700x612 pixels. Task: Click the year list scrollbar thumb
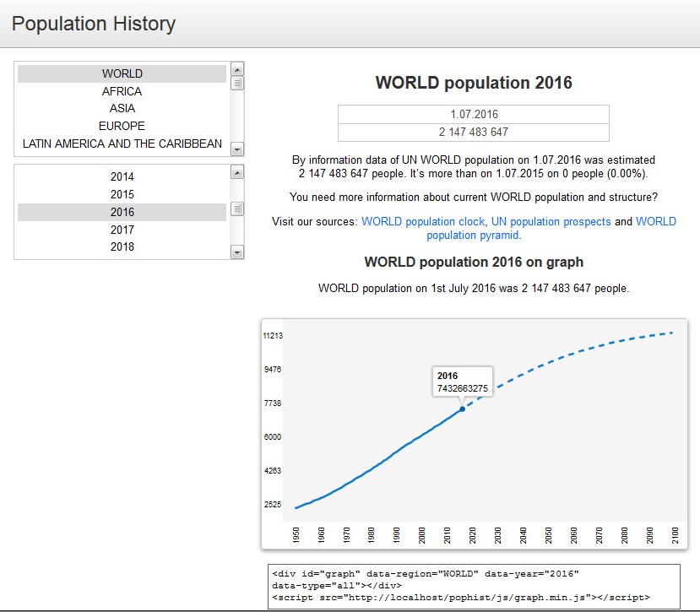(x=237, y=209)
